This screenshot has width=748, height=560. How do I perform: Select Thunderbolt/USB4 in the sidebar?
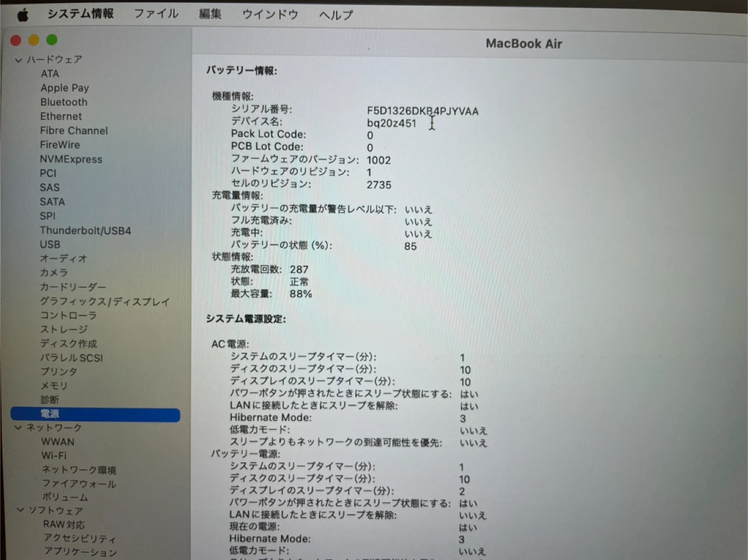click(86, 230)
